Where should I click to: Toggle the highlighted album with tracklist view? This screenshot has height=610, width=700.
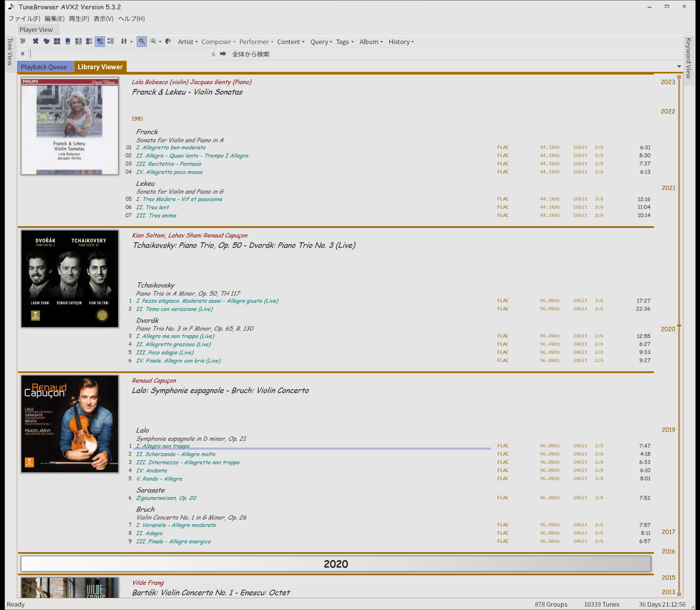point(100,42)
